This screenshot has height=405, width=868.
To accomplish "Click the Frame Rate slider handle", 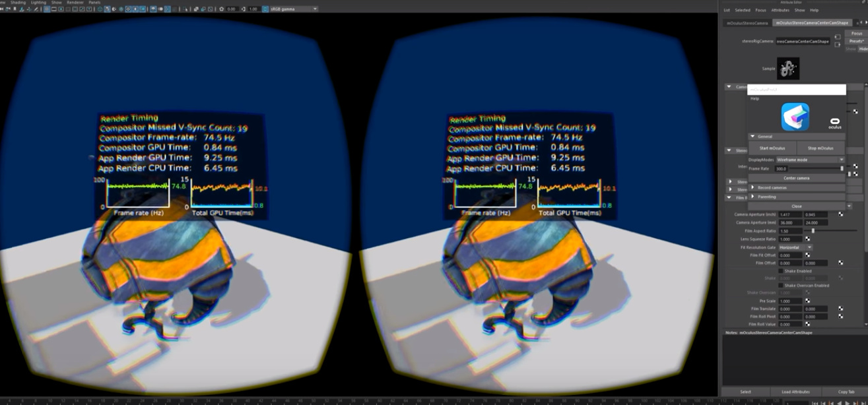I will (842, 168).
